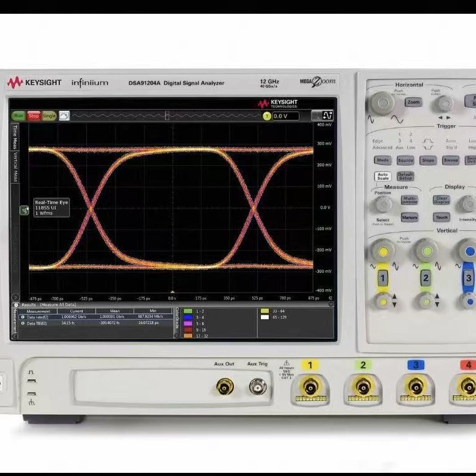Tap the red 9 - 16 color grade swatch
This screenshot has height=476, width=476.
click(x=188, y=330)
